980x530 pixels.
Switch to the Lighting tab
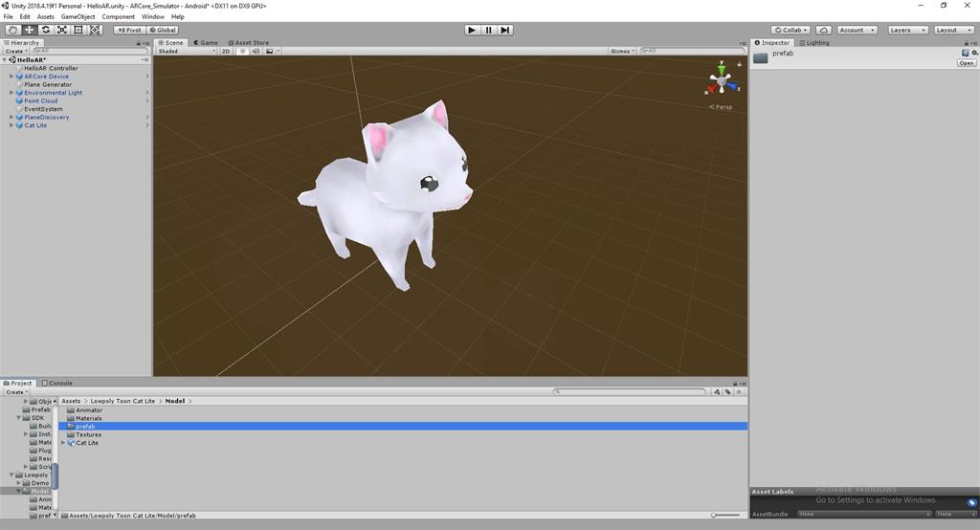pyautogui.click(x=814, y=42)
